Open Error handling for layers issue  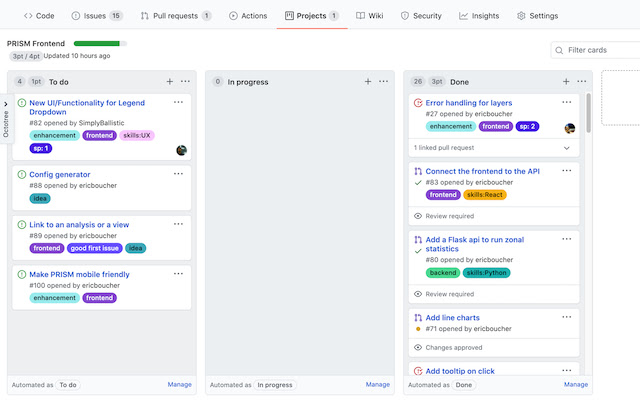coord(469,103)
